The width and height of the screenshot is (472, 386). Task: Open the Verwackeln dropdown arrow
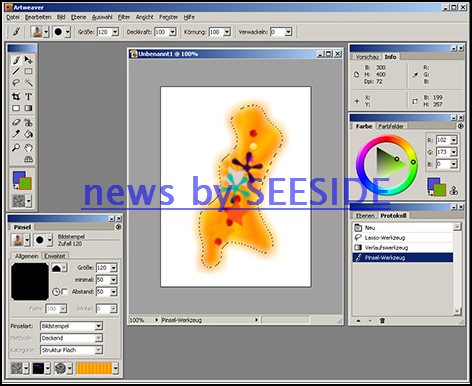coord(289,32)
